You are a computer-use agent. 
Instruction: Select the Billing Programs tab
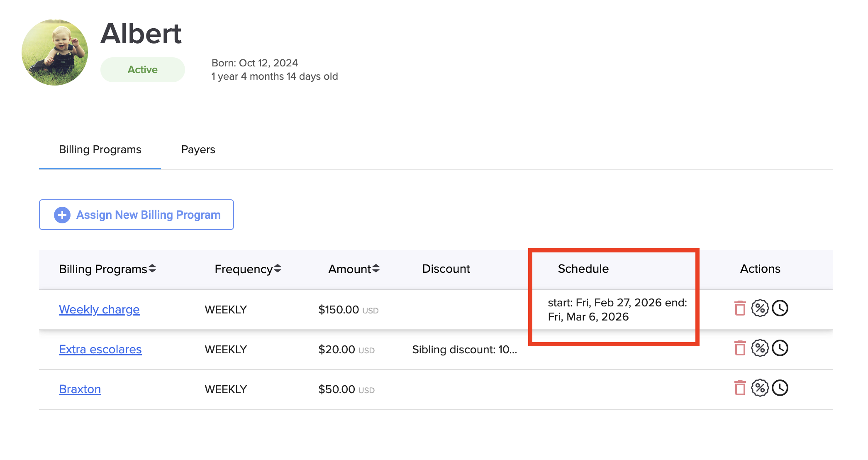point(100,149)
